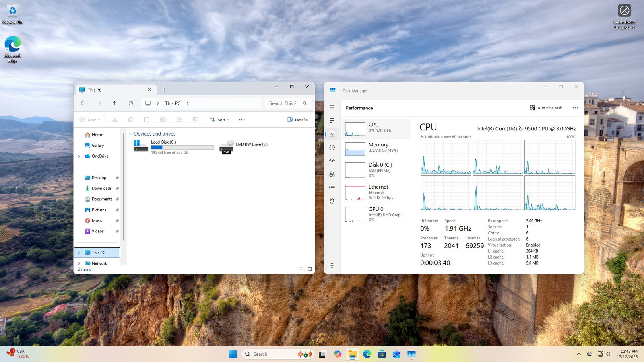Image resolution: width=644 pixels, height=362 pixels.
Task: Open Task Manager hamburger navigation menu
Action: [x=332, y=107]
